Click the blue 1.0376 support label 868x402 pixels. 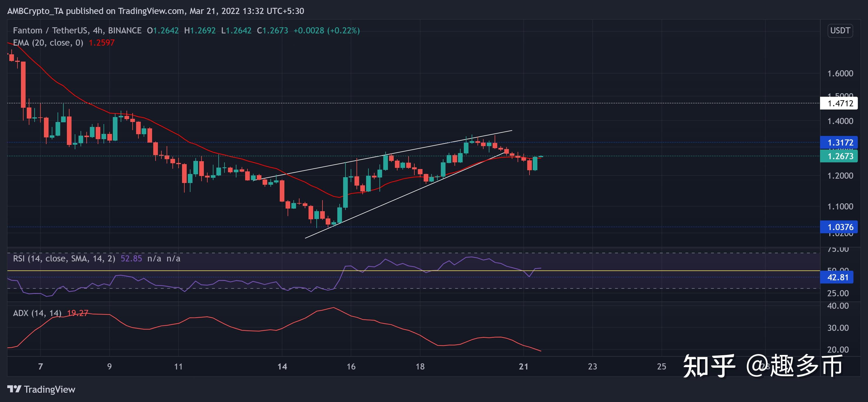point(838,227)
